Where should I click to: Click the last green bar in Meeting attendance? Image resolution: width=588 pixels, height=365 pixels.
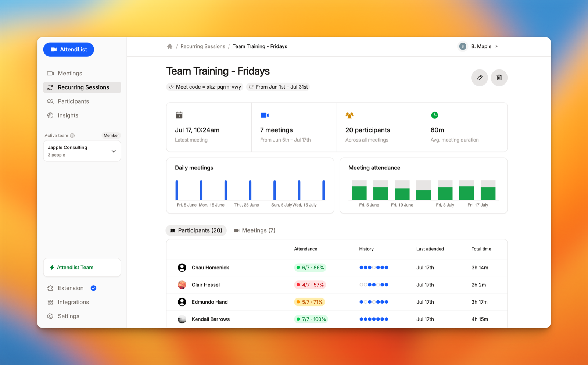tap(488, 193)
